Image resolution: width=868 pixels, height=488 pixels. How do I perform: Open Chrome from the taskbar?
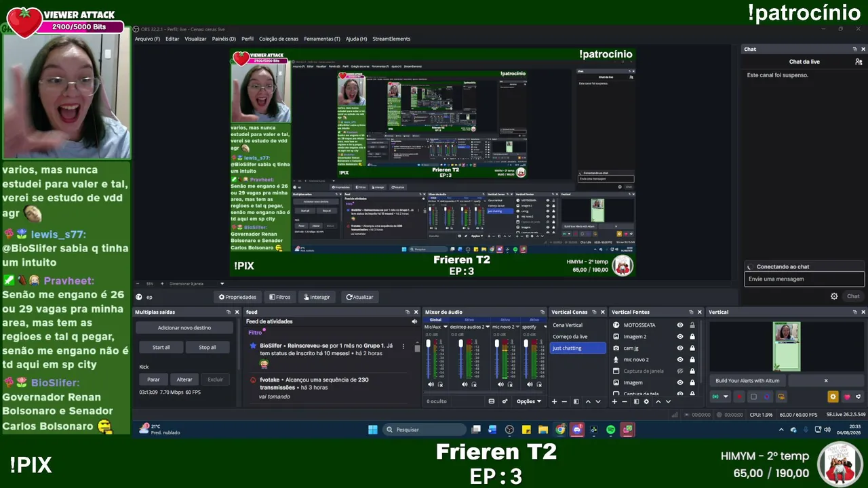[560, 430]
